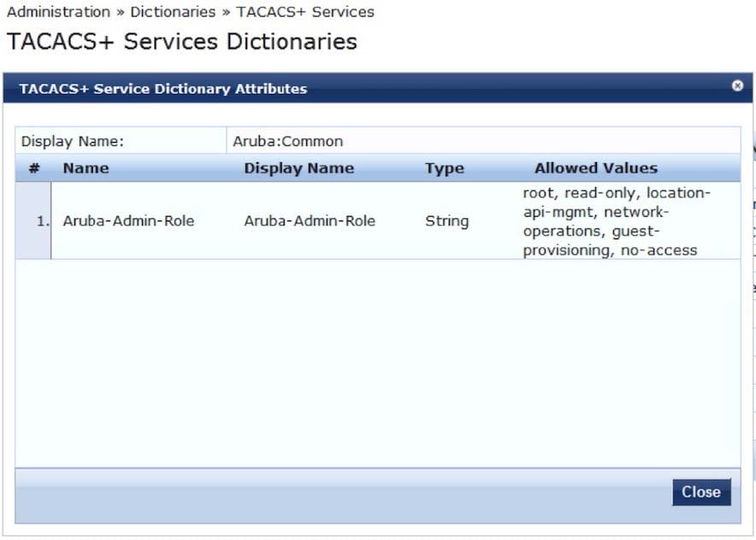Click the allowed values text starting with root
756x540 pixels.
point(616,221)
